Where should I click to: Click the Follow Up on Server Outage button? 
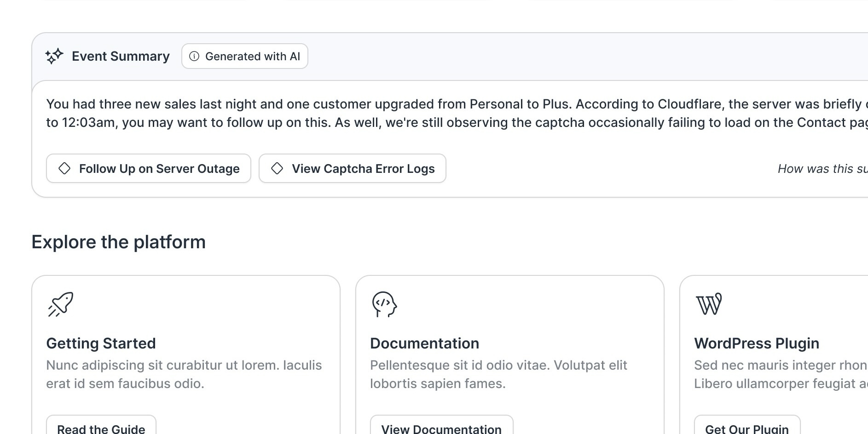148,169
